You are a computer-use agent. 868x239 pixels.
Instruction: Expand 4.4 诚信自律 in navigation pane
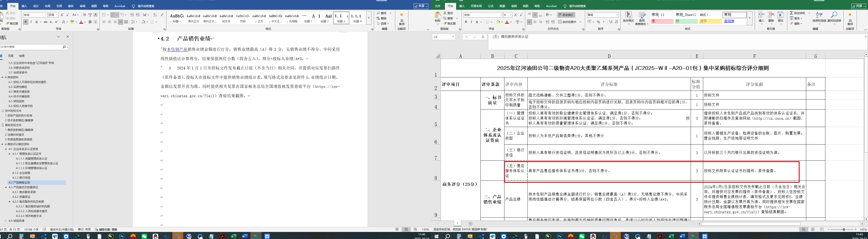(6, 221)
